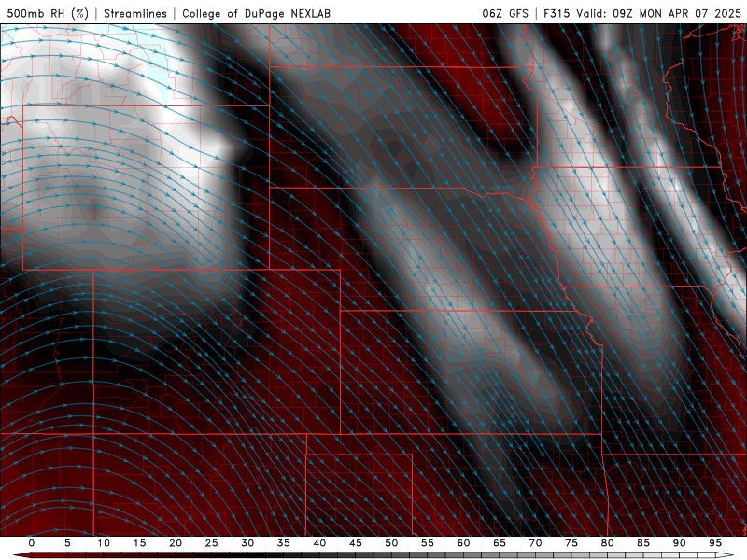
Task: Click the colorbar label "95"
Action: coord(715,543)
